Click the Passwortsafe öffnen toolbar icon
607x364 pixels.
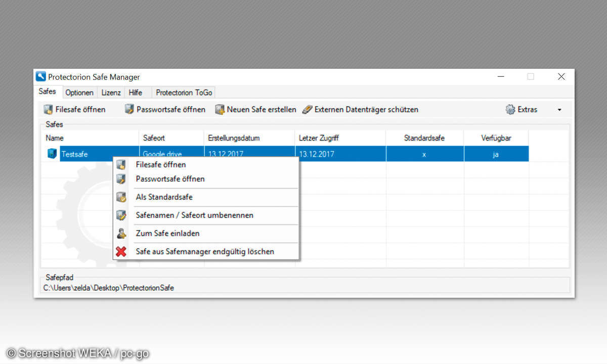(x=129, y=109)
